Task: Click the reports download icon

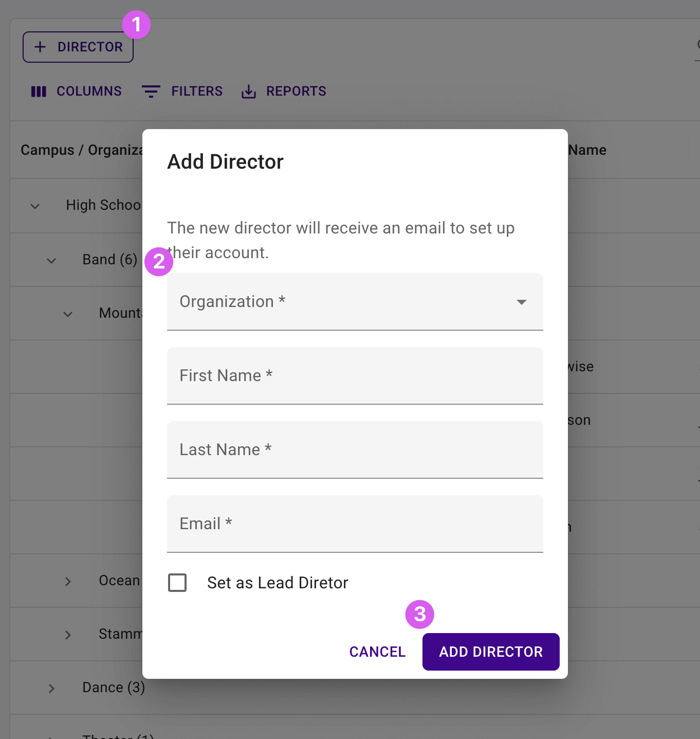Action: click(x=249, y=92)
